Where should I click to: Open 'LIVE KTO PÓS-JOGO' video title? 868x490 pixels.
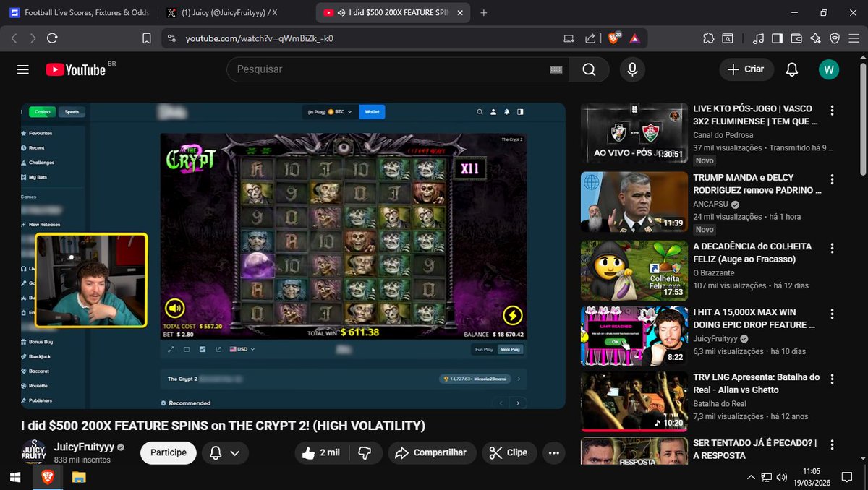click(x=756, y=116)
